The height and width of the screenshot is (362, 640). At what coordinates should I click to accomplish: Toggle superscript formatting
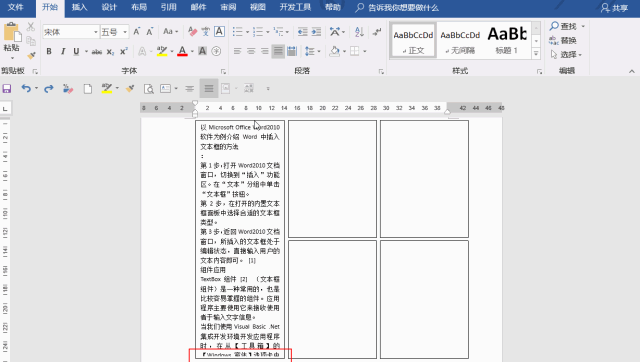point(124,51)
